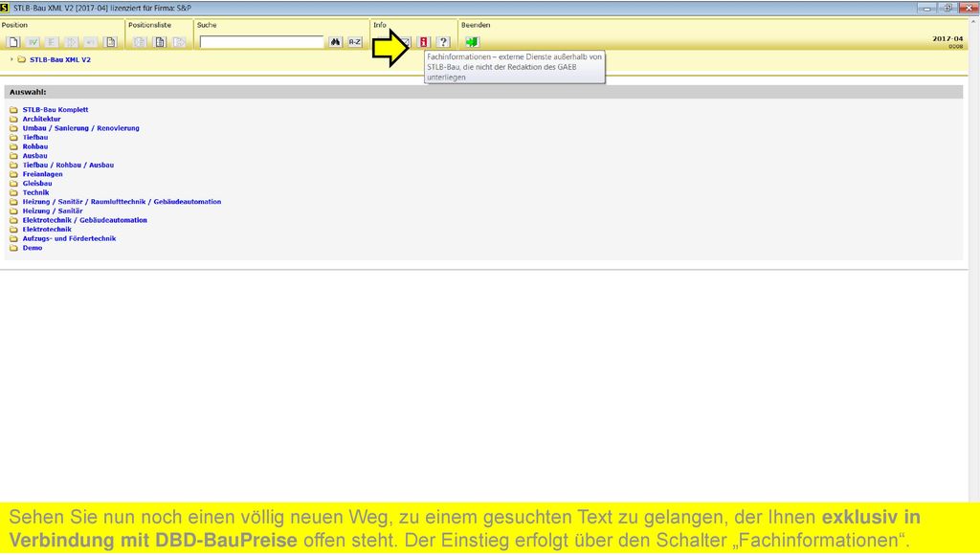Click the folder icon next to Architektur
Viewport: 980px width, 555px height.
point(13,119)
